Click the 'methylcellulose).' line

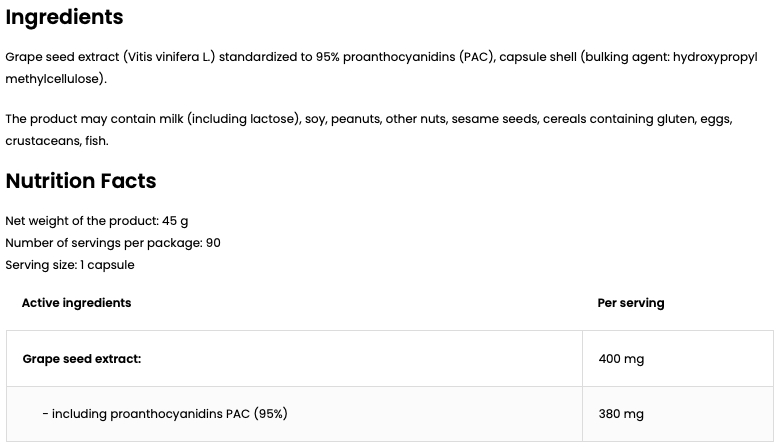(55, 78)
